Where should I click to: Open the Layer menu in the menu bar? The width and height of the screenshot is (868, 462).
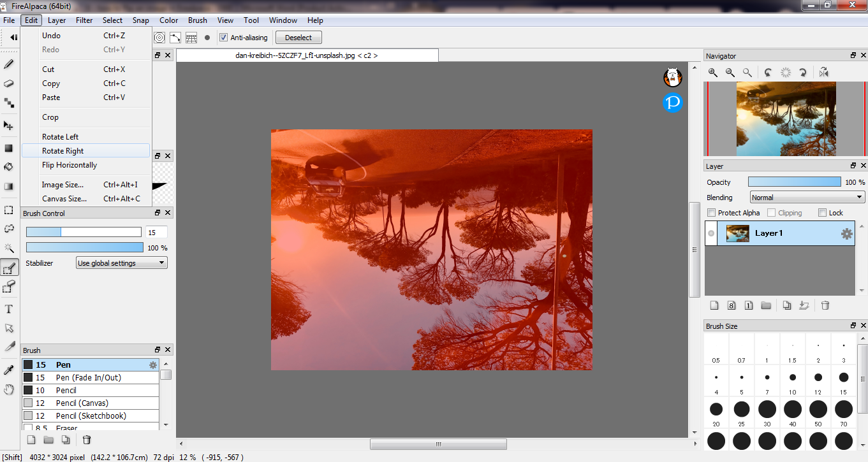[57, 20]
